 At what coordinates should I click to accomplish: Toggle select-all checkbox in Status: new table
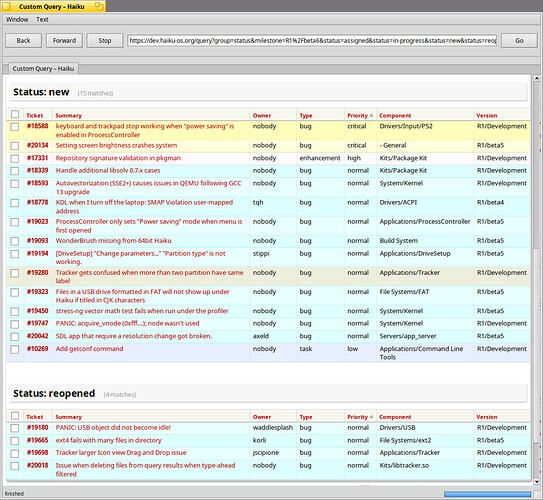point(15,114)
